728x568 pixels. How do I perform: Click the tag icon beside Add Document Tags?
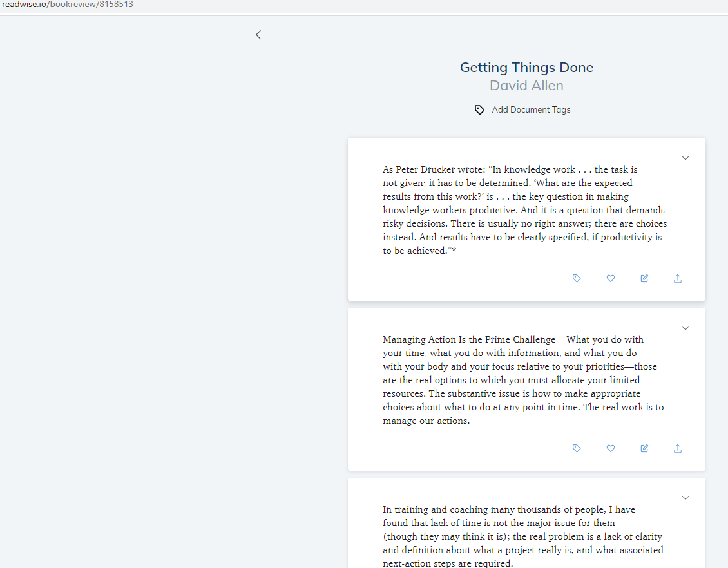(x=479, y=110)
